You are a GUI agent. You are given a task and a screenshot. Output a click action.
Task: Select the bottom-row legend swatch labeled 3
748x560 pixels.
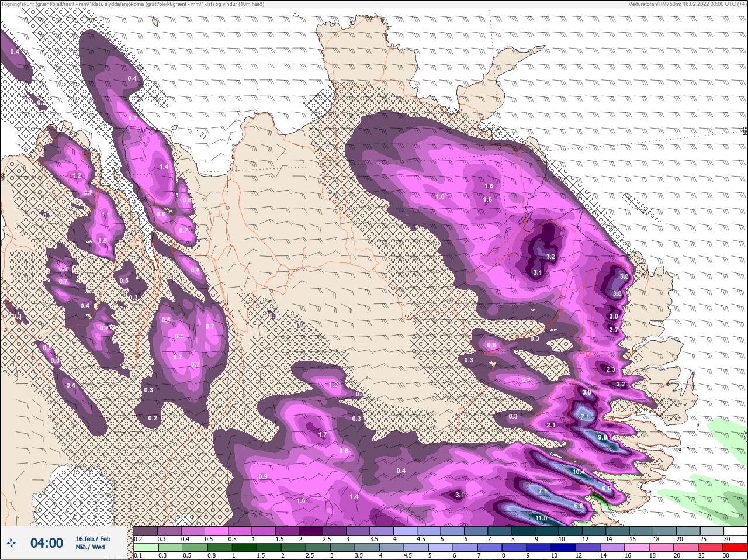pyautogui.click(x=342, y=547)
